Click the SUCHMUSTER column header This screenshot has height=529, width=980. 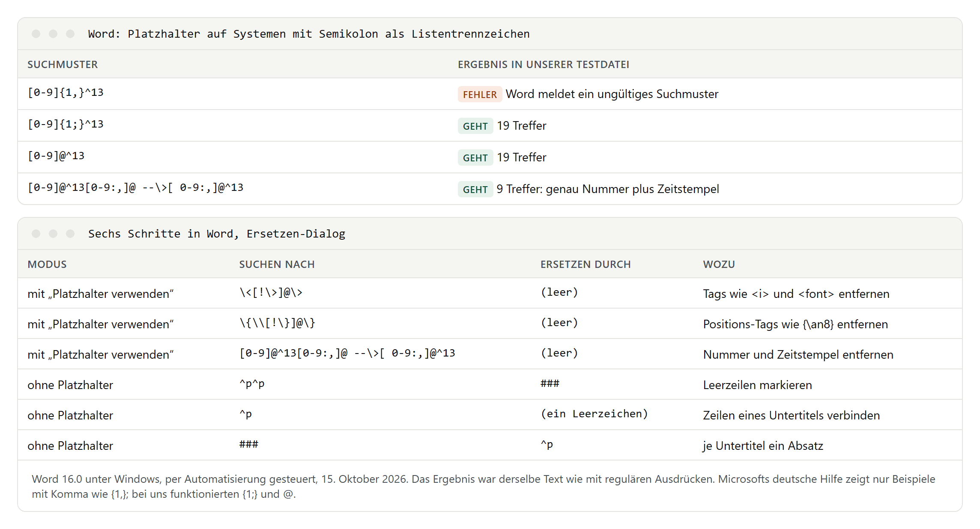pos(63,64)
